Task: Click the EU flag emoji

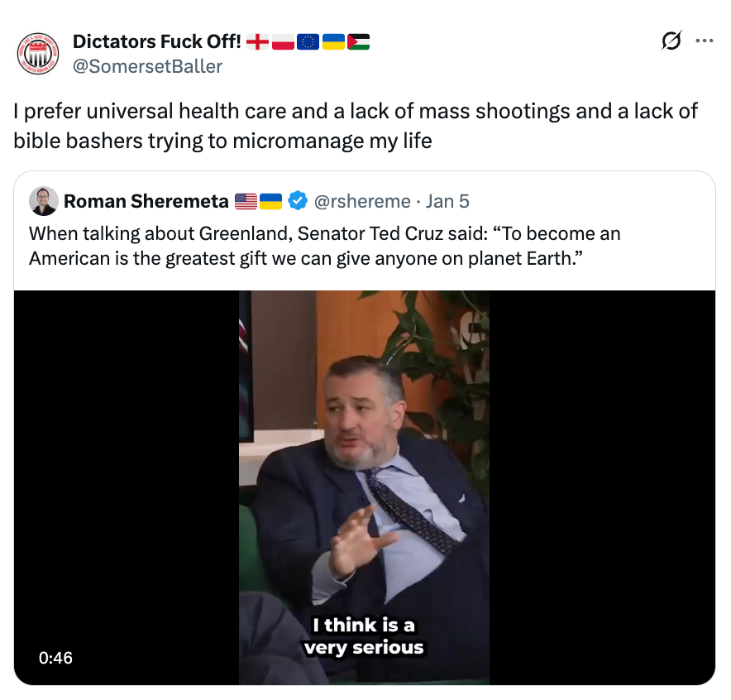Action: [308, 42]
